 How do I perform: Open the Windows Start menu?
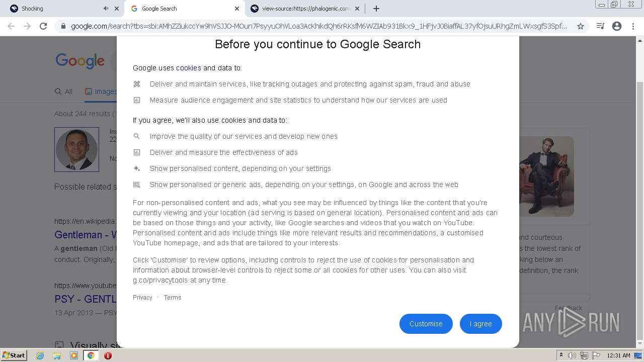click(14, 355)
